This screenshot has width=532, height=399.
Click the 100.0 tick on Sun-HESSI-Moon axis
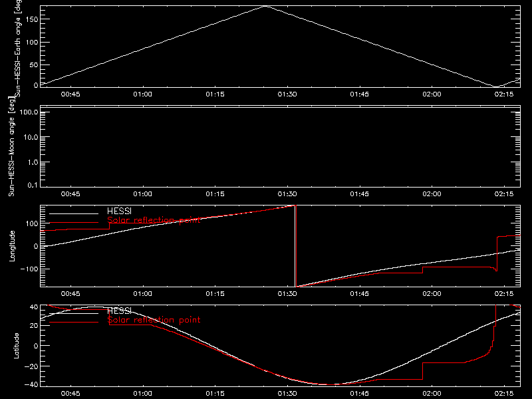[x=29, y=112]
